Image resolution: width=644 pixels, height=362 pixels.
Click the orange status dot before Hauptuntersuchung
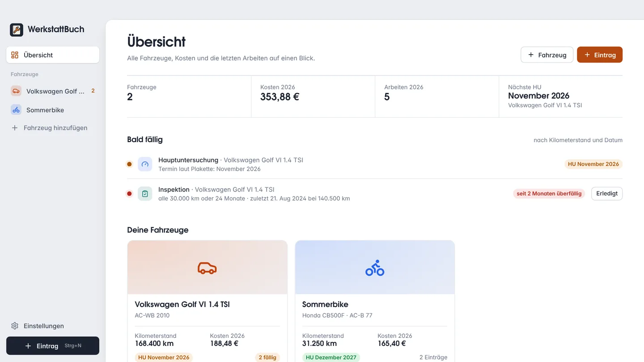point(129,164)
